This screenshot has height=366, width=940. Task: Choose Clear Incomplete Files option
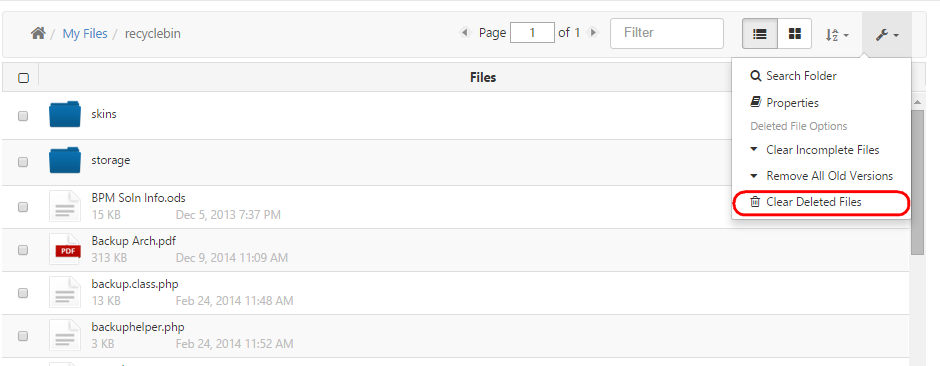[821, 150]
